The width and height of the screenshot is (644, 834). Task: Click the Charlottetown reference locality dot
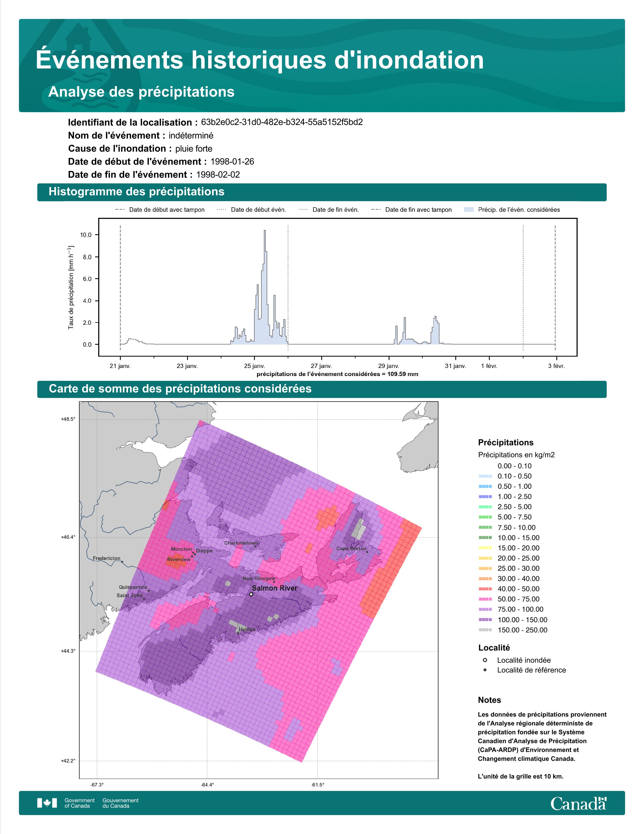pos(255,546)
